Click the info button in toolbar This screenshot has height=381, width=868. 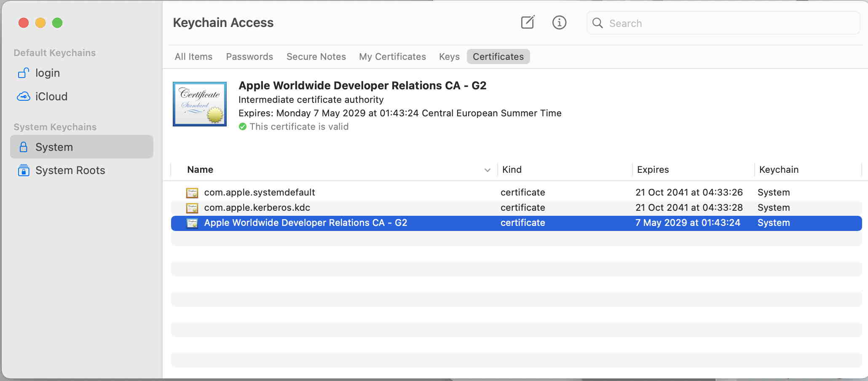(x=559, y=22)
